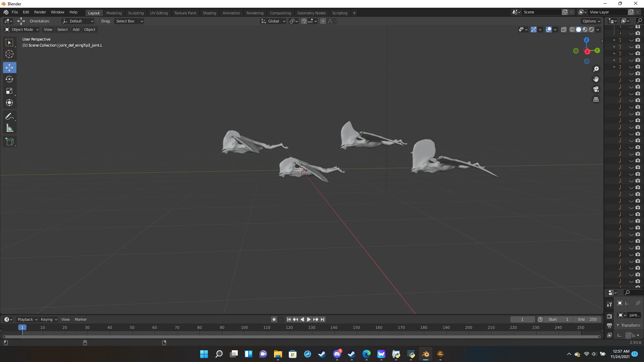
Task: Select the Annotate pencil tool
Action: (x=9, y=116)
